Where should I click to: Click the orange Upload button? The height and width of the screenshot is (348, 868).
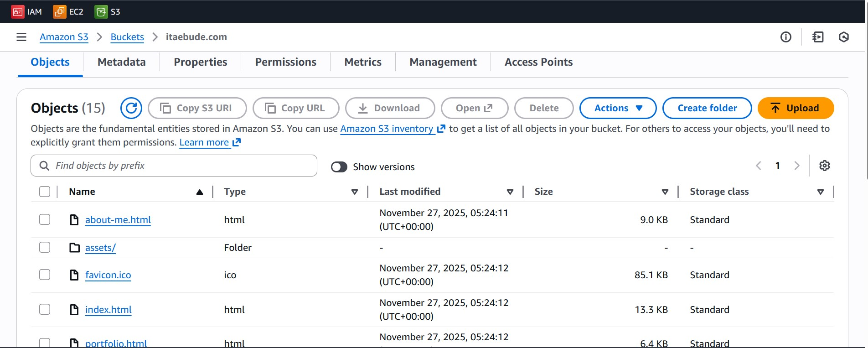796,108
